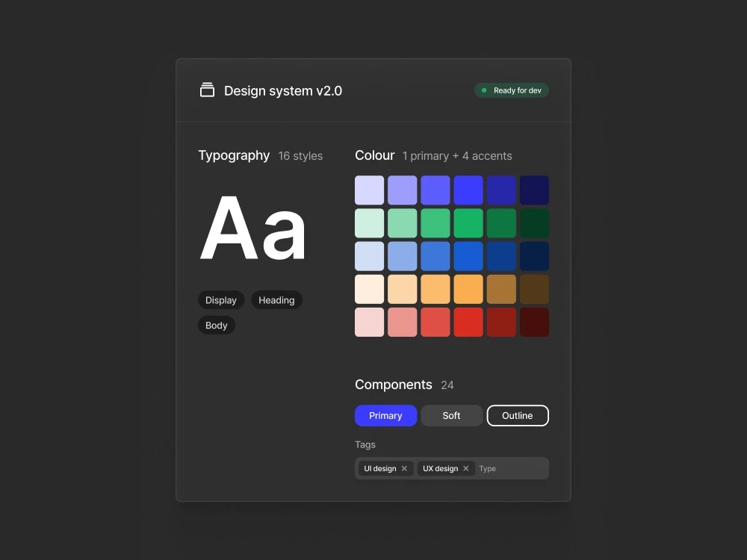Viewport: 747px width, 560px height.
Task: Pick the vivid primary blue swatch in the purple row
Action: [468, 190]
